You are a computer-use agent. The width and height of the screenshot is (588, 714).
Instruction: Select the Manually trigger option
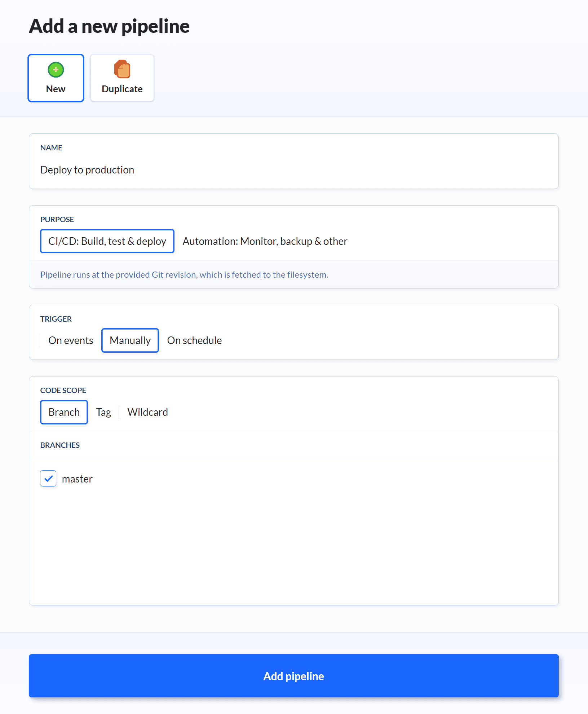pos(130,340)
